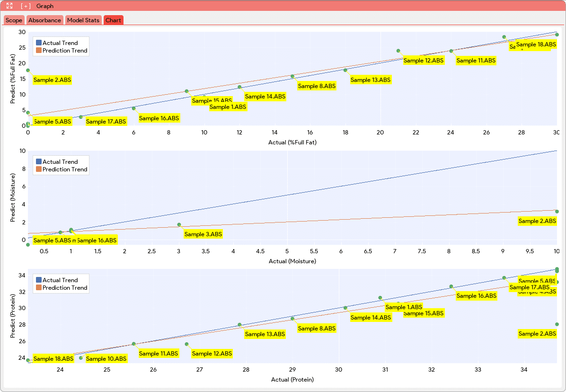Viewport: 566px width, 392px height.
Task: Toggle Actual Trend legend text in Moisture chart
Action: tap(60, 162)
